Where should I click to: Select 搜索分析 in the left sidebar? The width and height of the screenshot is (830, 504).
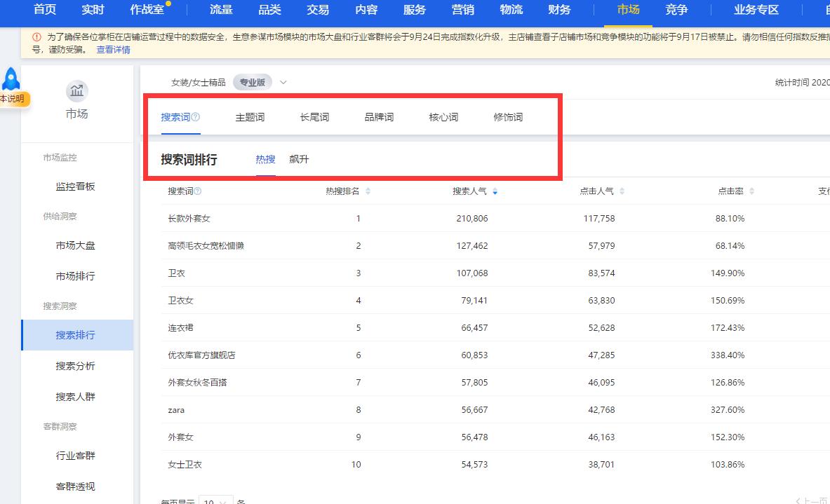point(76,365)
